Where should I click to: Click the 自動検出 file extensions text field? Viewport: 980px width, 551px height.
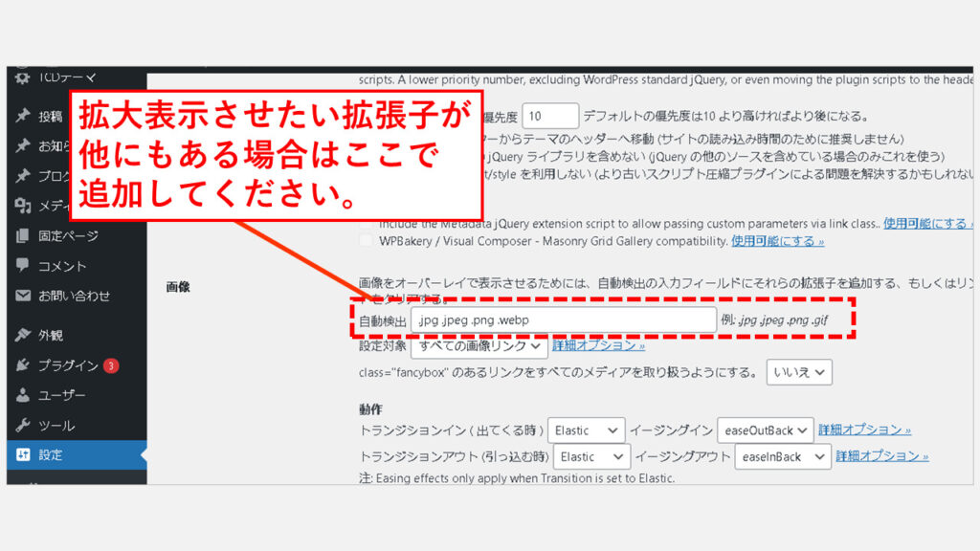[563, 320]
